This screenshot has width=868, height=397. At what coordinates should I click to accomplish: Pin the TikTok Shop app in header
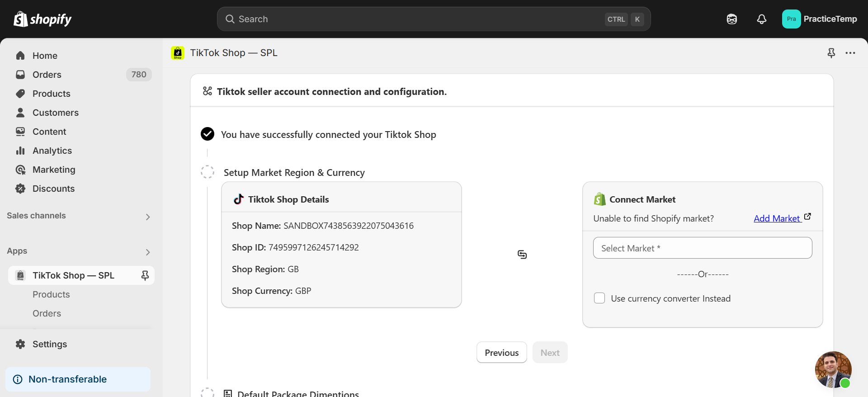click(831, 53)
